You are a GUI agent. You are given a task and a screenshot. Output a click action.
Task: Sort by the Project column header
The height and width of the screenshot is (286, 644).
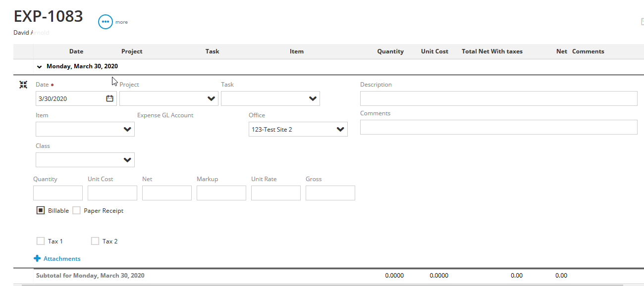pos(132,51)
